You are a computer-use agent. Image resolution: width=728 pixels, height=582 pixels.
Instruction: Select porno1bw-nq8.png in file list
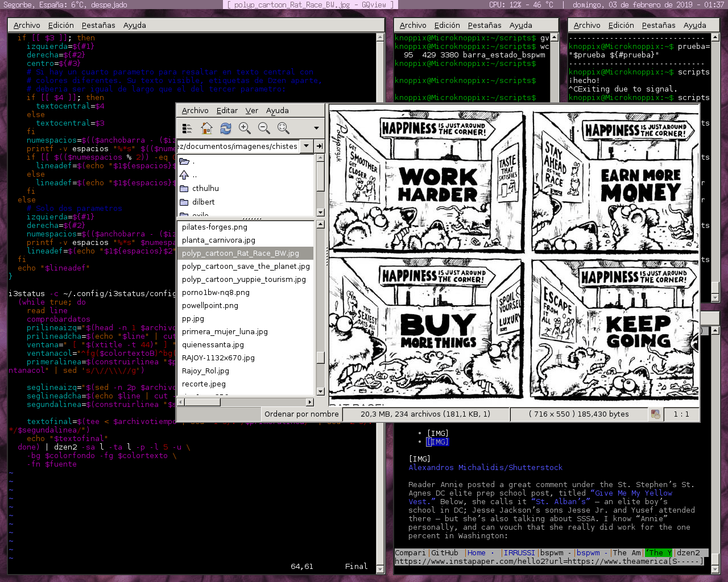tap(246, 292)
